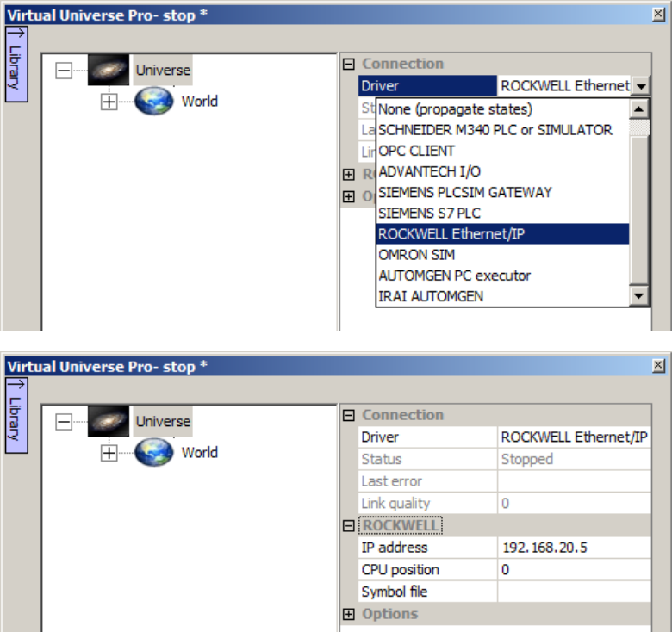The height and width of the screenshot is (632, 672).
Task: Choose OPC CLIENT driver
Action: [502, 151]
